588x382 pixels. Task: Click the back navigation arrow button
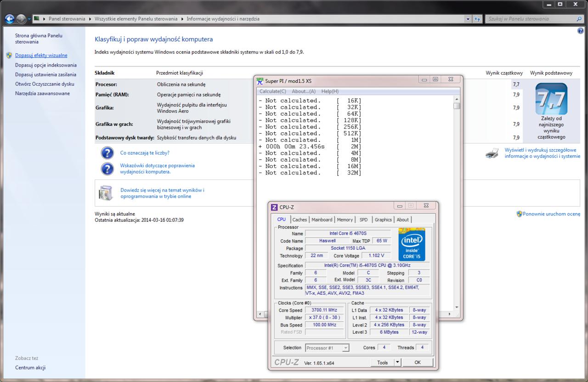click(x=9, y=19)
